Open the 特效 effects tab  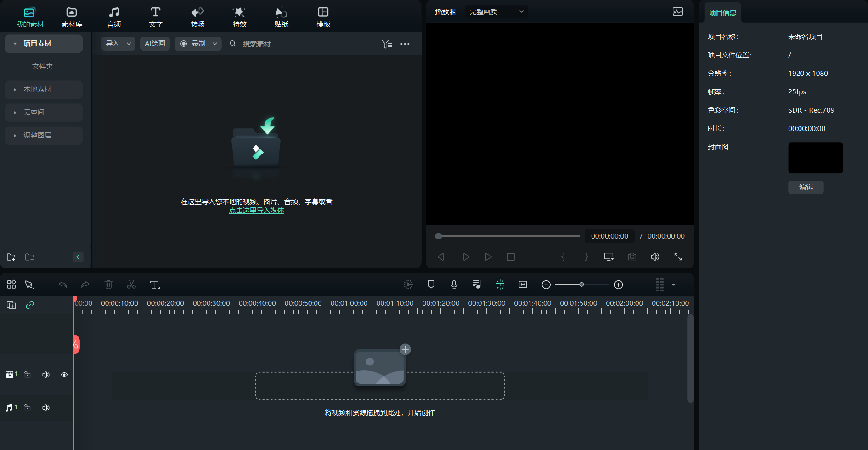pyautogui.click(x=239, y=17)
